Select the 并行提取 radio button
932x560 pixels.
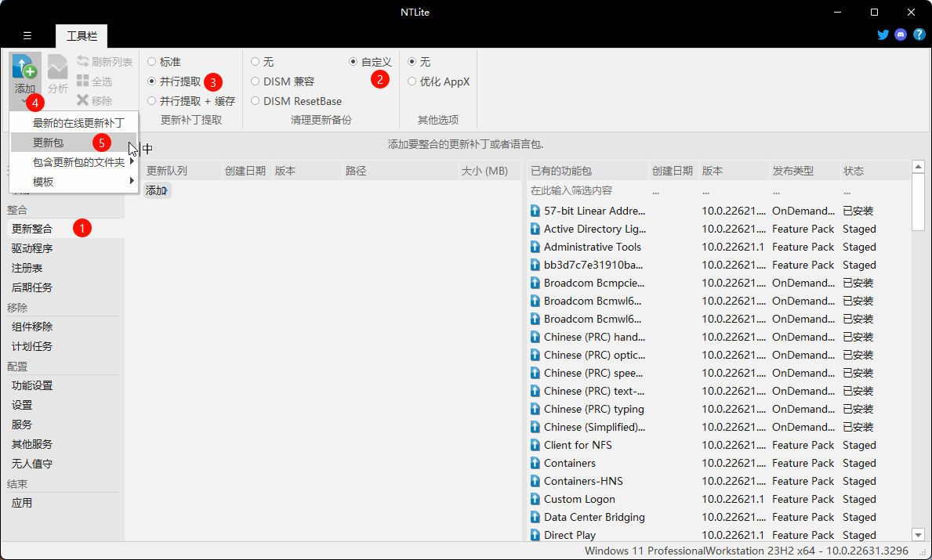point(151,81)
